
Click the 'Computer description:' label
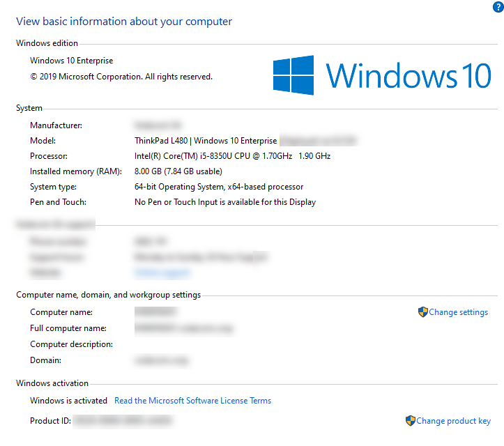(71, 344)
